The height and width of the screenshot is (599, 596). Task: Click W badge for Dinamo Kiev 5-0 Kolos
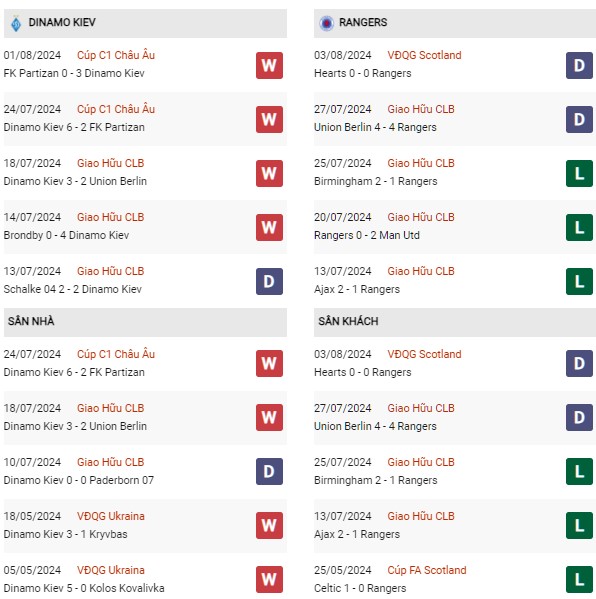click(269, 580)
